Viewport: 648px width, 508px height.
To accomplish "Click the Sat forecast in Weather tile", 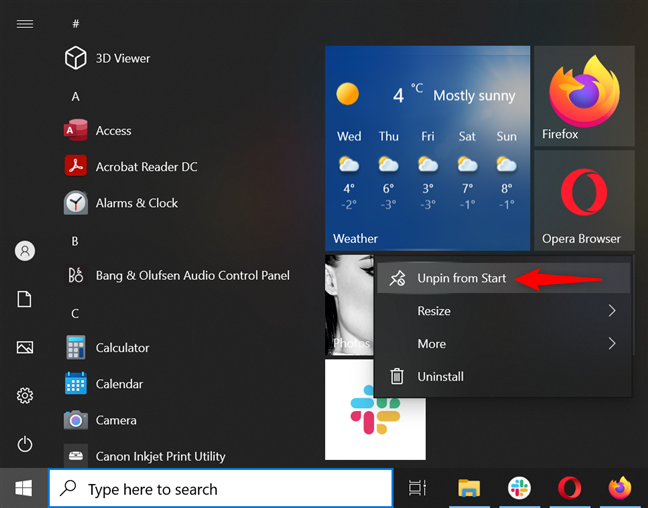I will (467, 170).
